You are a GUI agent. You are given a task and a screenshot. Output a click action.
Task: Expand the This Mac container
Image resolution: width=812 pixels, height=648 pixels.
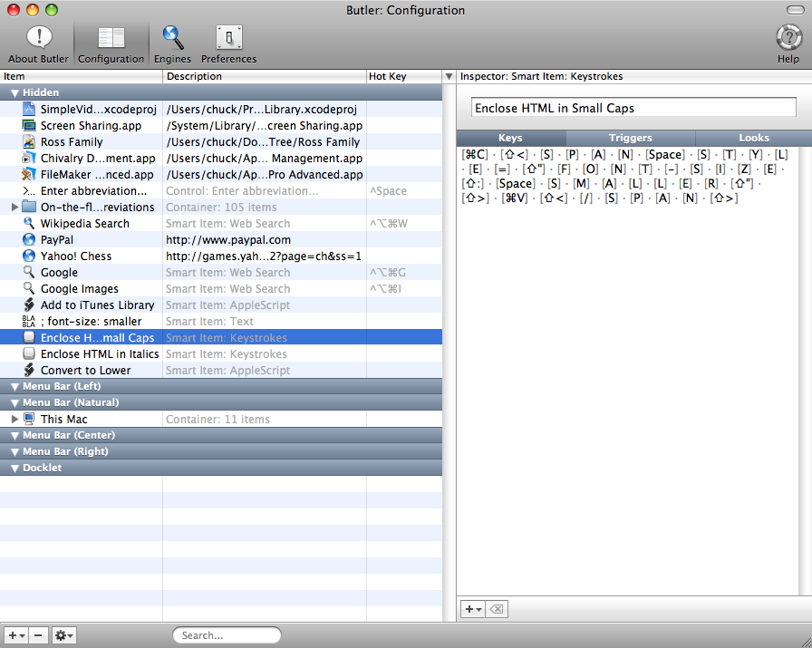(x=14, y=419)
